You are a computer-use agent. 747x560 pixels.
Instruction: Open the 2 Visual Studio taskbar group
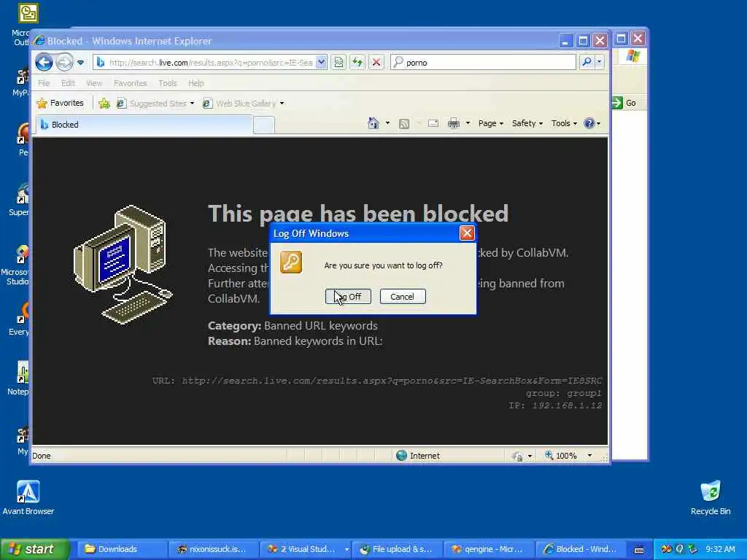click(x=306, y=549)
